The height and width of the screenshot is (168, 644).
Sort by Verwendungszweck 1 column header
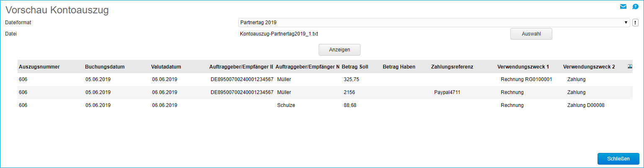pos(523,67)
